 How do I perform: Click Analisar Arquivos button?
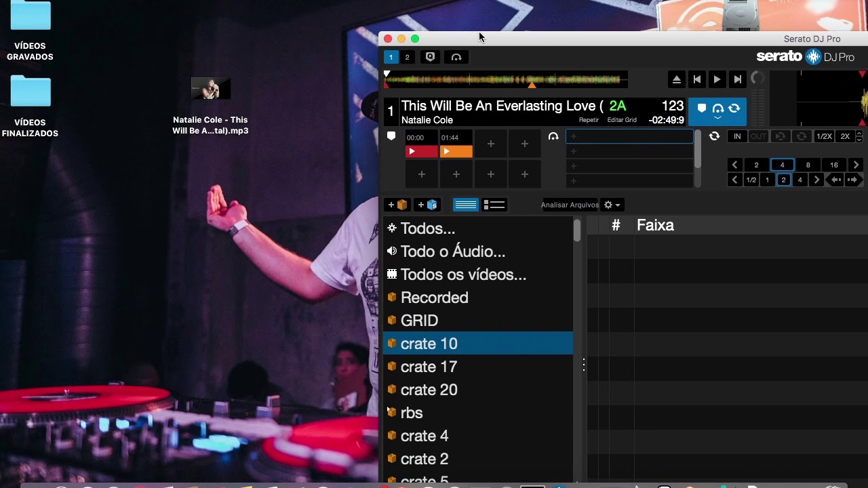click(570, 205)
